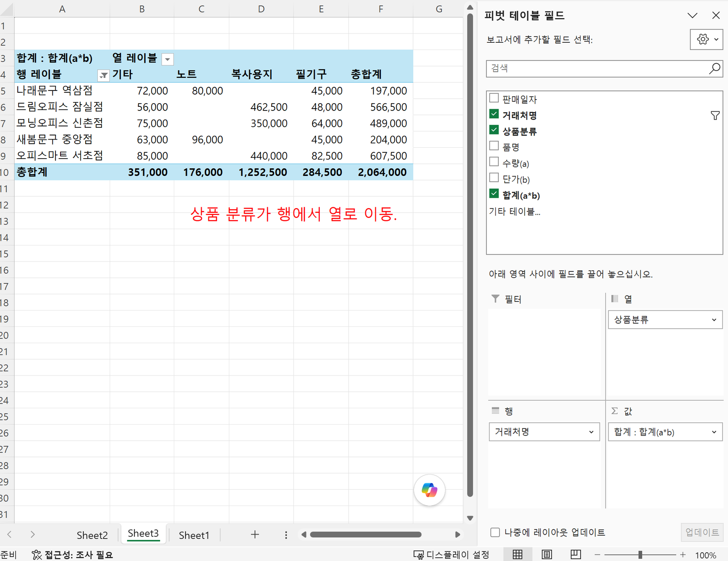Check the 단가(b) field checkbox
Screen dimensions: 728x561
(494, 178)
